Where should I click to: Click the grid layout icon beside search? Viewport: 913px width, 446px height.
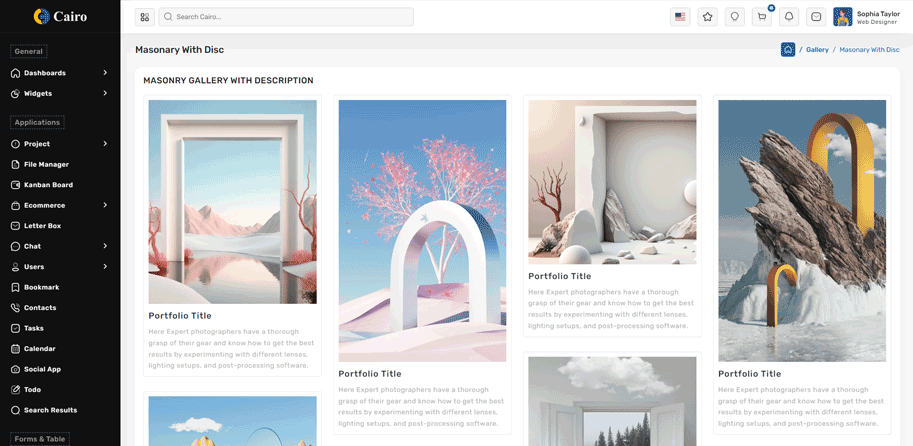(x=144, y=17)
